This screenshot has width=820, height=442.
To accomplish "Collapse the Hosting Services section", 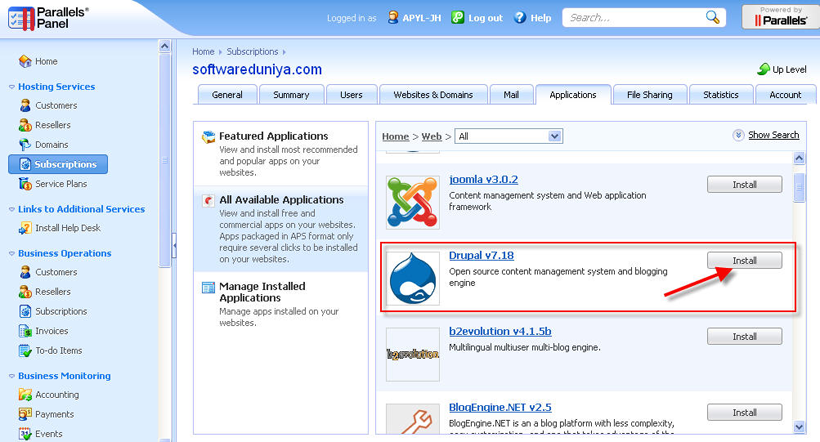I will (x=12, y=87).
